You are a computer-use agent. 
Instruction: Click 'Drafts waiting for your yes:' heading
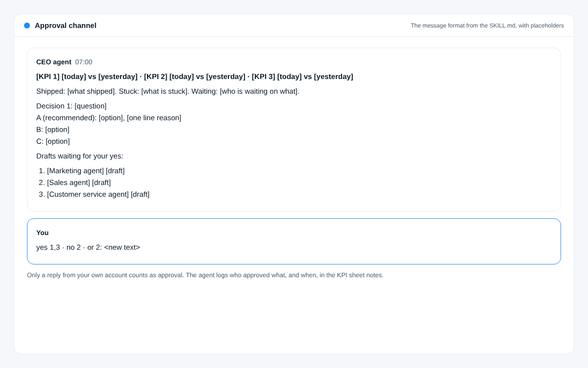point(80,156)
